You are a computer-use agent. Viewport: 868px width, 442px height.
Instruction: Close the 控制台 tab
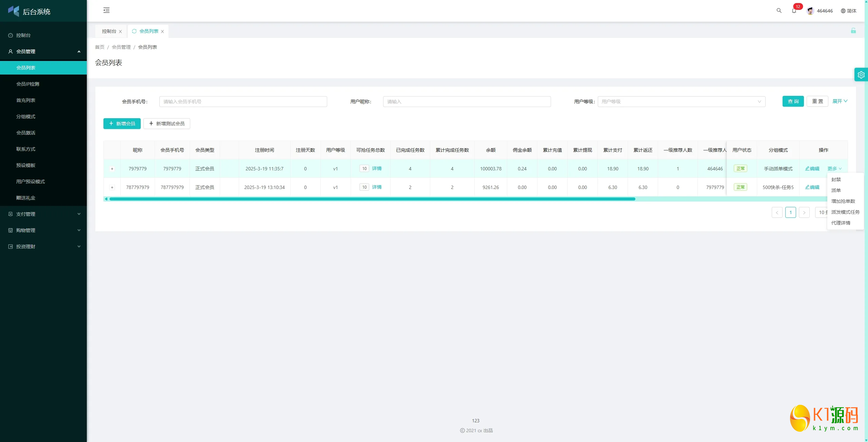tap(120, 31)
